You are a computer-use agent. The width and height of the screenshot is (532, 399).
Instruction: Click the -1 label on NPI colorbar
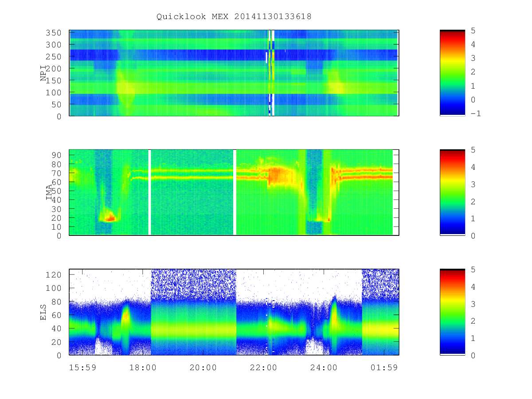tap(476, 113)
